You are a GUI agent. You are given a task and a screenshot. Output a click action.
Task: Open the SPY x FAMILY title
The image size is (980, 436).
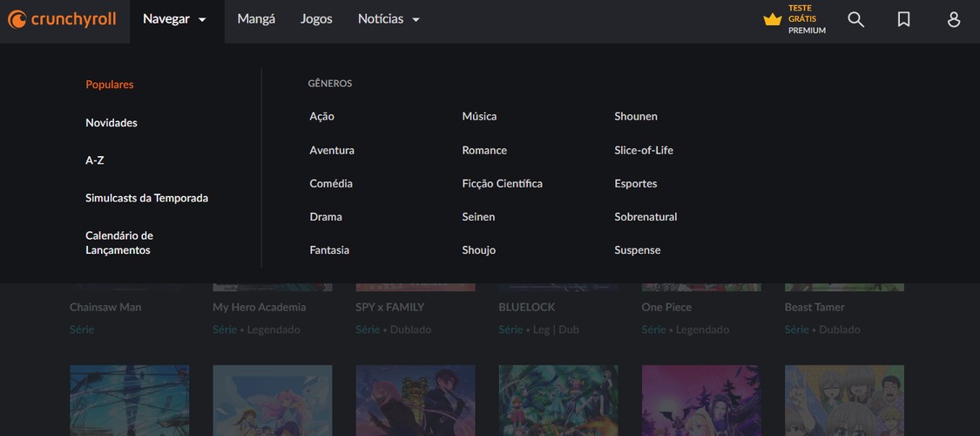(390, 307)
